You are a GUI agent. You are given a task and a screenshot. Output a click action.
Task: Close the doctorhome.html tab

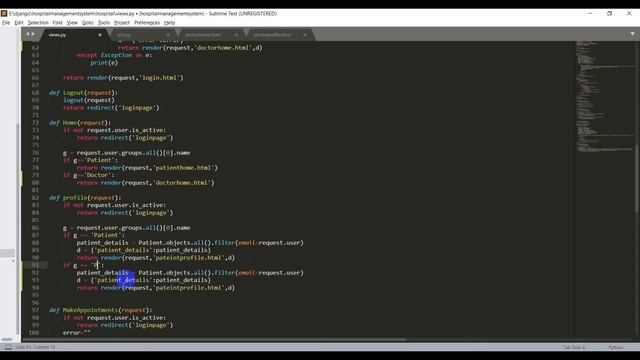tap(236, 35)
